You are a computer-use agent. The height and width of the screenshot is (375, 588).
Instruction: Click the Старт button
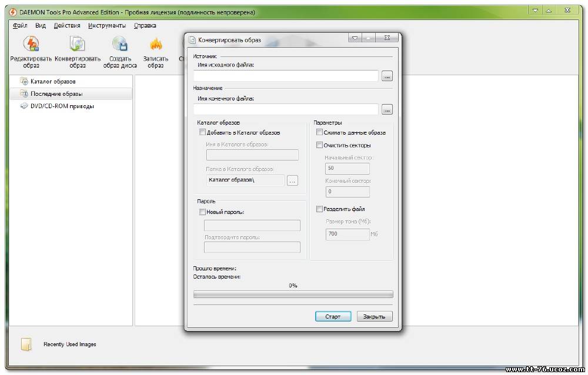click(333, 316)
